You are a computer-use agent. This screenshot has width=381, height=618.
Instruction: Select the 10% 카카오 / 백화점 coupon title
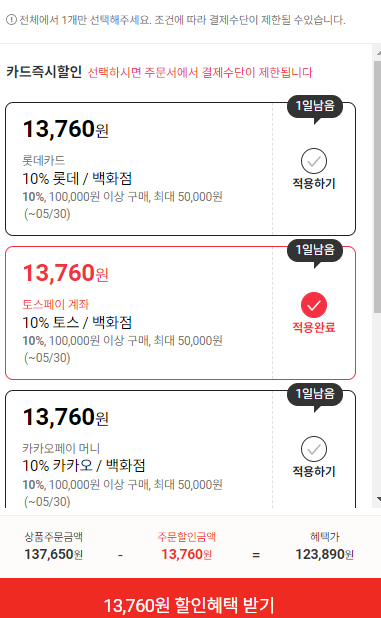pyautogui.click(x=84, y=465)
